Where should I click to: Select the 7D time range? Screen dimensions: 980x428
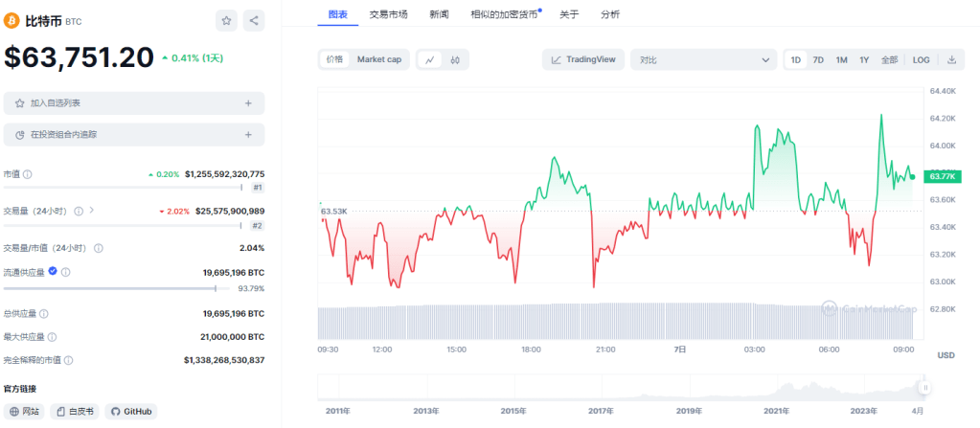[x=818, y=59]
